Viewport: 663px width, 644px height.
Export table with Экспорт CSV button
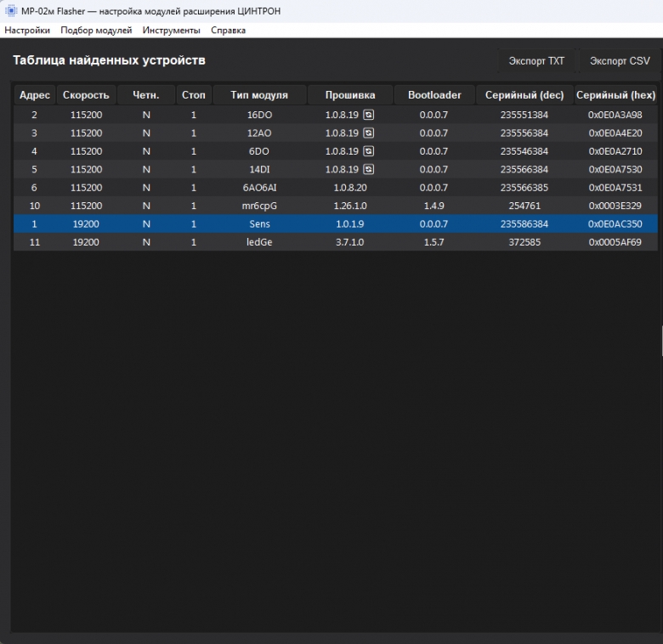click(620, 61)
